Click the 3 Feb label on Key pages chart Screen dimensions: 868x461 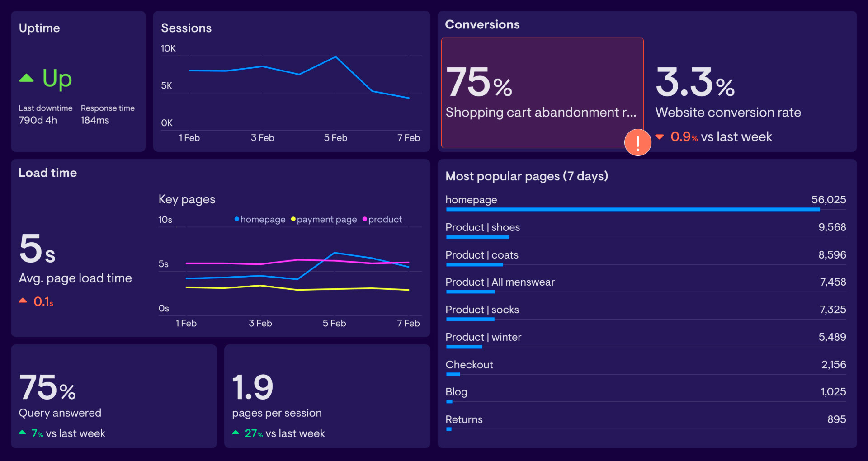point(260,323)
